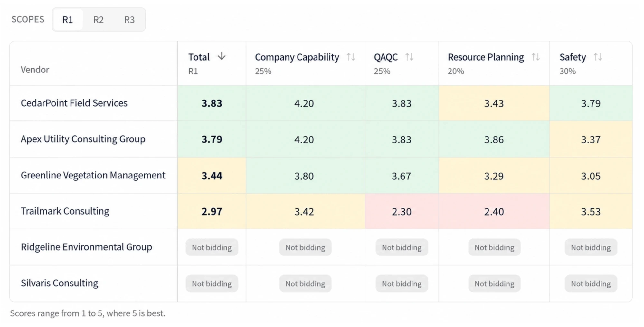Viewport: 644px width, 327px height.
Task: Select Greenline Vegetation Management vendor
Action: click(x=93, y=175)
